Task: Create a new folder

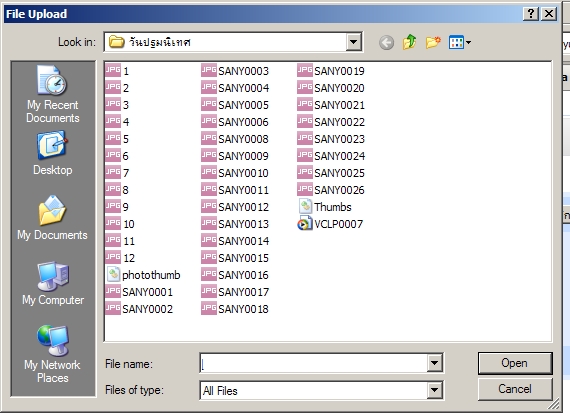Action: click(433, 42)
